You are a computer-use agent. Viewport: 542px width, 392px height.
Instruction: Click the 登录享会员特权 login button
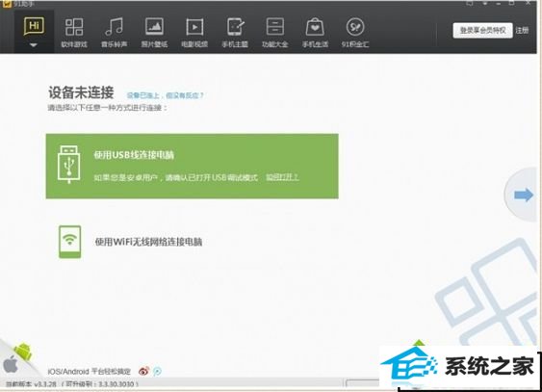pyautogui.click(x=482, y=31)
